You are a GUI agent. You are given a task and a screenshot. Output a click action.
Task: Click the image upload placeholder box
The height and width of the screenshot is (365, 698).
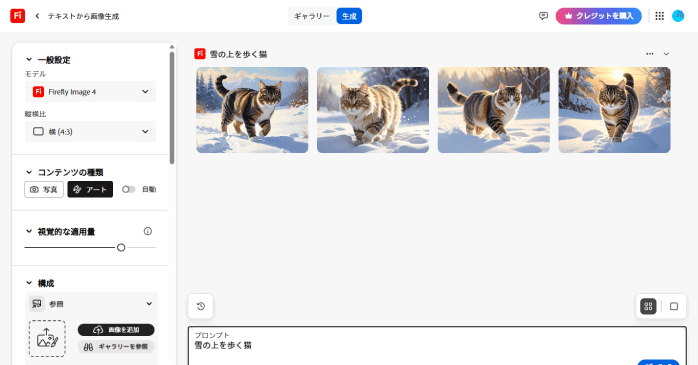47,338
